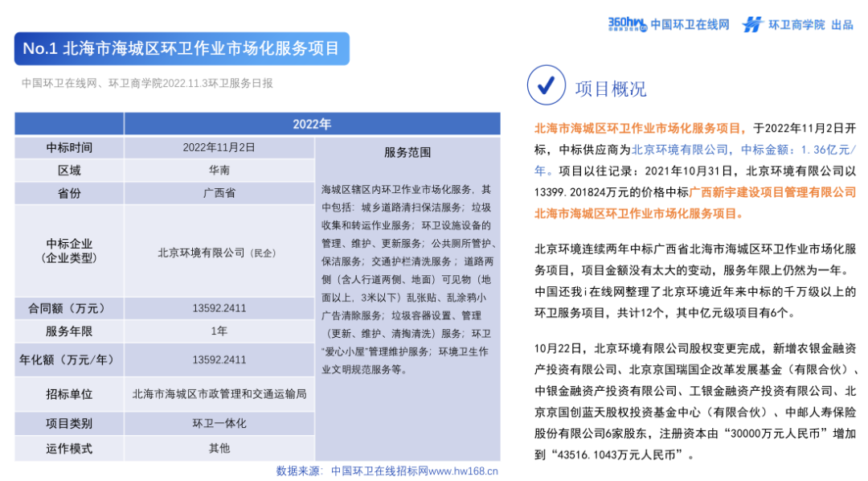Viewport: 868px width, 481px height.
Task: Open the www.hw168.cn data source link
Action: [464, 471]
